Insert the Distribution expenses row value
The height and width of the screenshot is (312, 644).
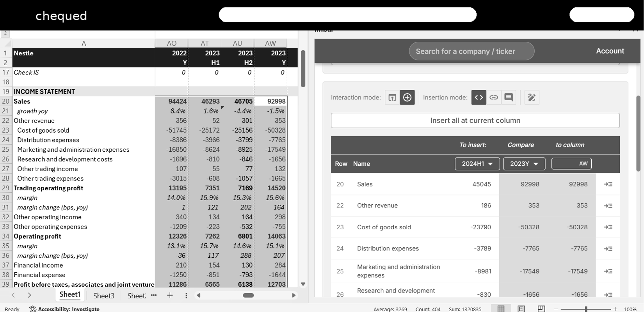(x=608, y=248)
